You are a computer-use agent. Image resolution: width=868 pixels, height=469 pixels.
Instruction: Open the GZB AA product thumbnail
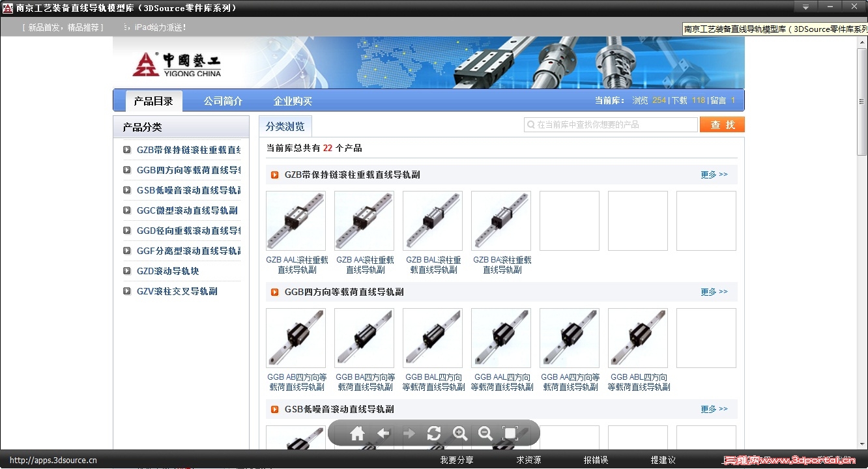point(364,221)
